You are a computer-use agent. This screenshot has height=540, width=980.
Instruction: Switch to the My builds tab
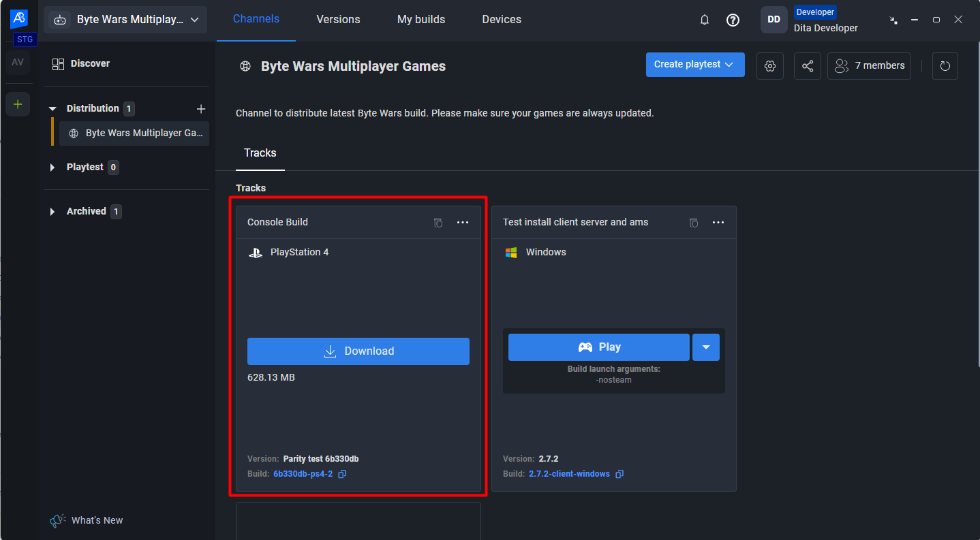coord(421,20)
